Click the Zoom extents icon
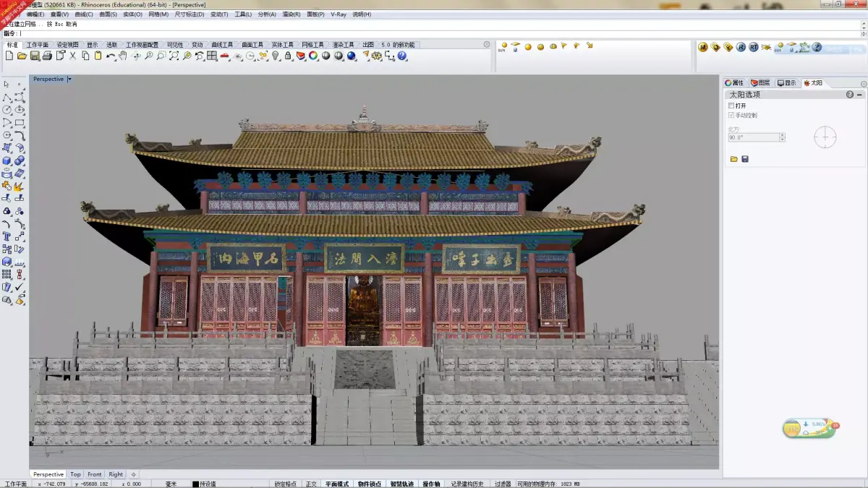This screenshot has width=868, height=488. (x=174, y=56)
